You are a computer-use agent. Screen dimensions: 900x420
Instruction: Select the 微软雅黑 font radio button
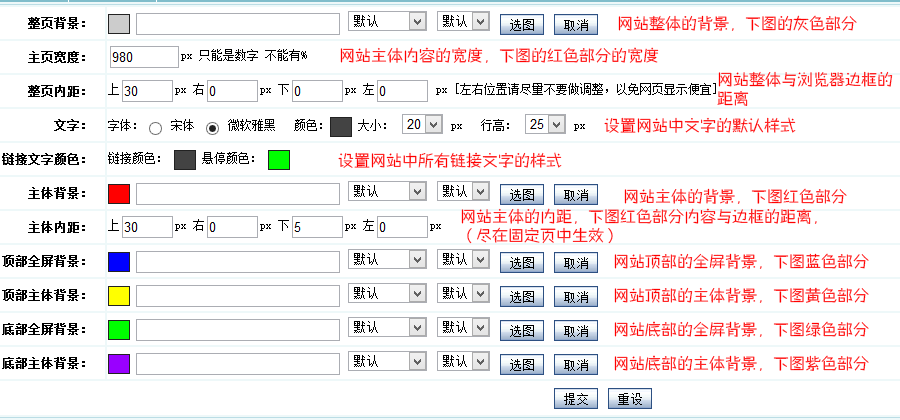(x=212, y=127)
